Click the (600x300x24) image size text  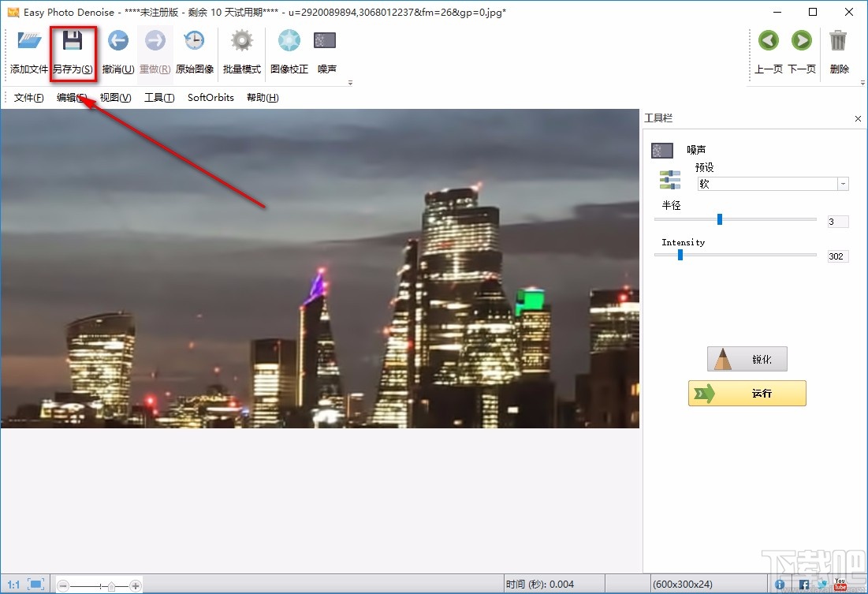pos(682,585)
